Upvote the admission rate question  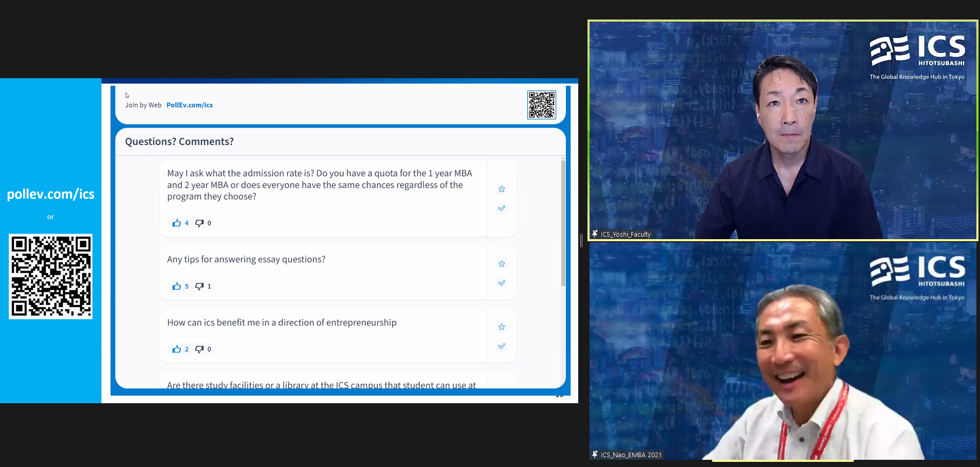pyautogui.click(x=176, y=223)
